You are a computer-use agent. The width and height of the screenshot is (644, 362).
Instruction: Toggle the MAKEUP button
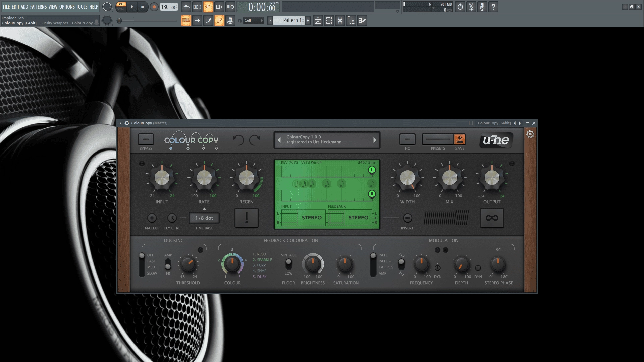pyautogui.click(x=152, y=218)
